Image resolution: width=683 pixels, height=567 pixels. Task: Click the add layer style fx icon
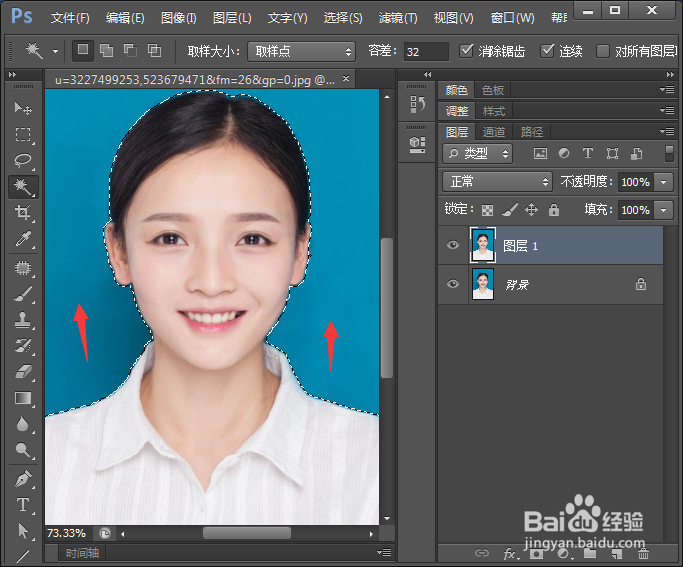point(509,553)
